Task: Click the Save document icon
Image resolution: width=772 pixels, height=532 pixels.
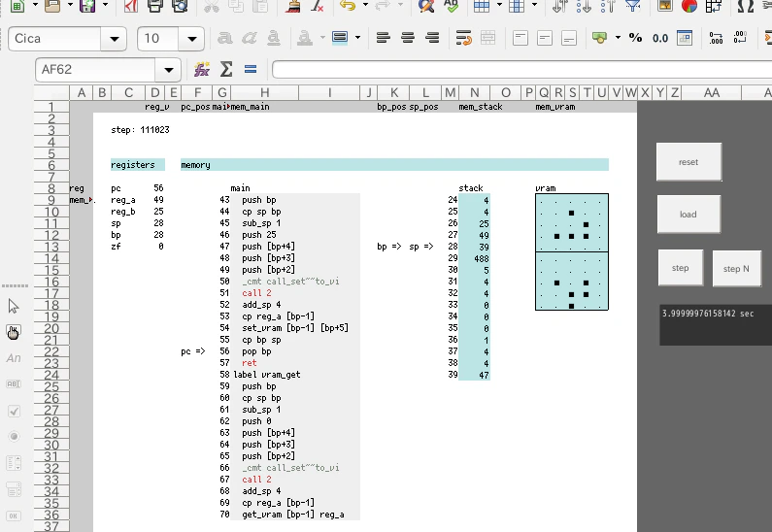Action: (x=87, y=6)
